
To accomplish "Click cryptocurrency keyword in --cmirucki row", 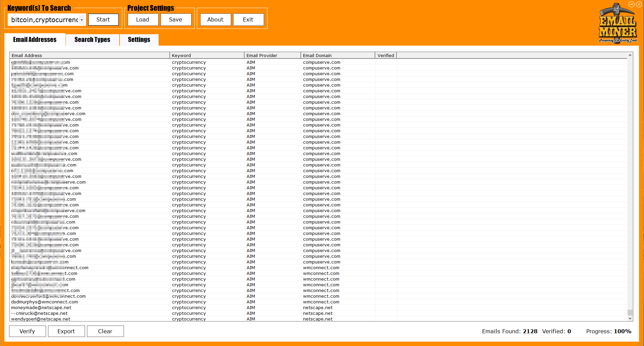I will coord(189,313).
